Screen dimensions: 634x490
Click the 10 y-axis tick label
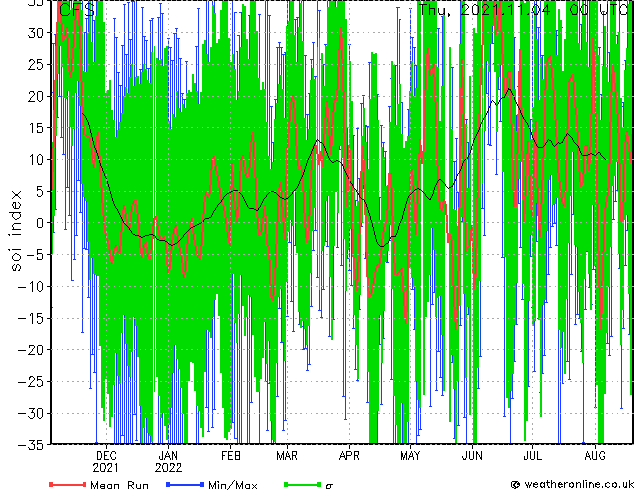pos(36,160)
